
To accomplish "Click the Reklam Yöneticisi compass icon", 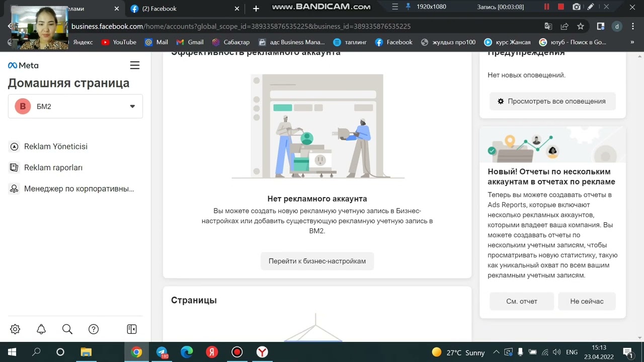I will [x=14, y=147].
